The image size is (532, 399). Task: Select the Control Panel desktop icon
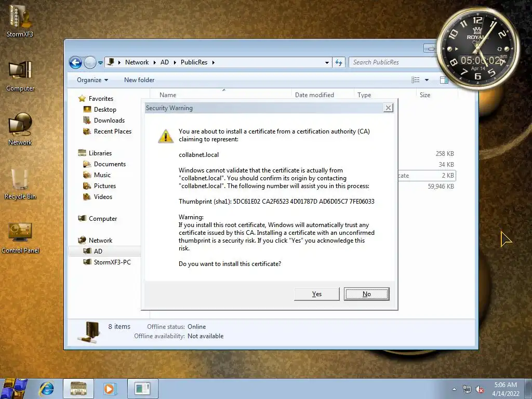tap(20, 237)
